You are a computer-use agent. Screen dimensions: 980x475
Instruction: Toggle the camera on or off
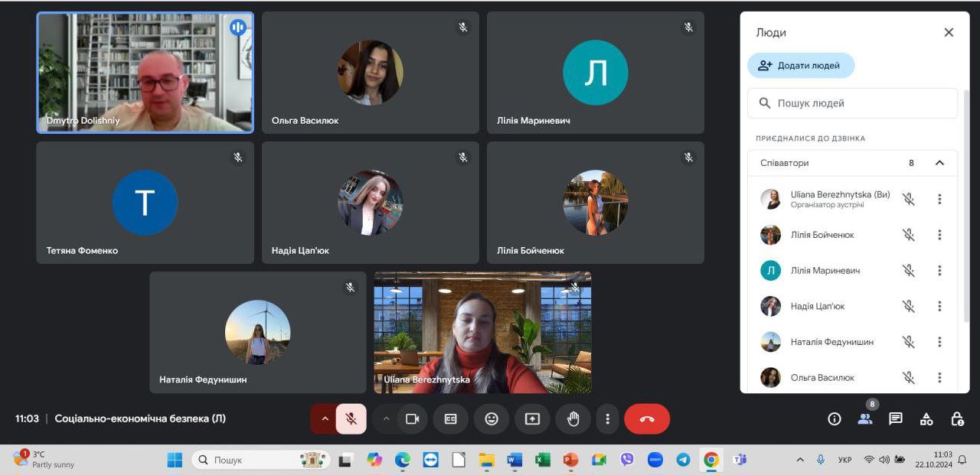413,418
